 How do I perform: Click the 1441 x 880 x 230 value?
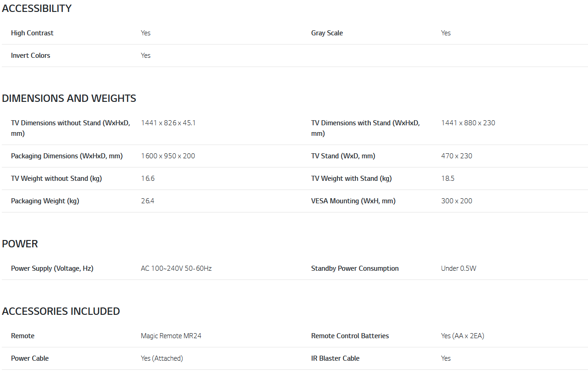point(468,123)
